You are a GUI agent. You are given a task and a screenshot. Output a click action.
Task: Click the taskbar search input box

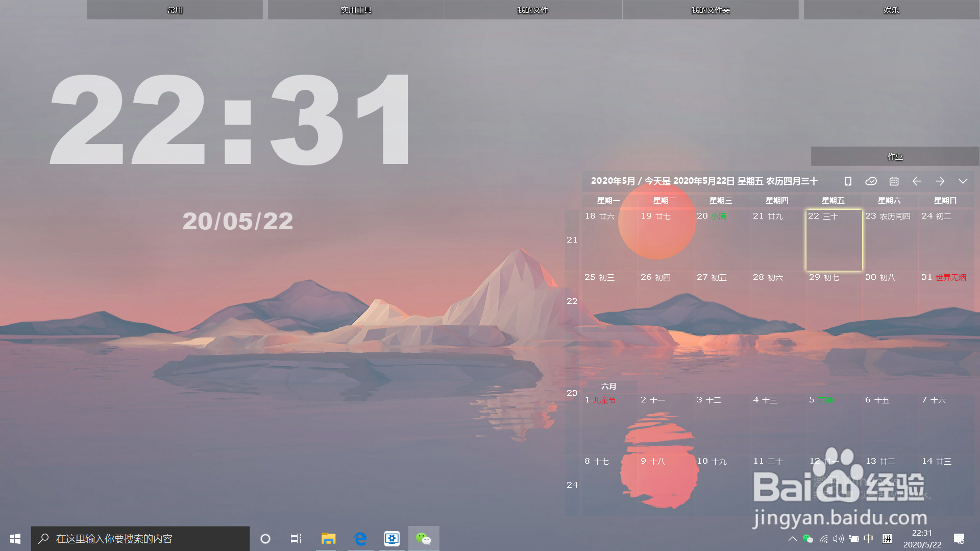click(x=140, y=539)
